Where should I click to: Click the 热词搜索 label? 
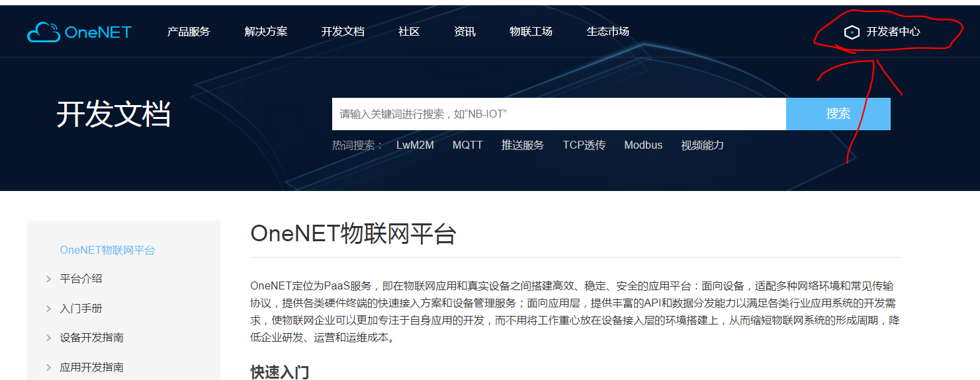coord(357,145)
